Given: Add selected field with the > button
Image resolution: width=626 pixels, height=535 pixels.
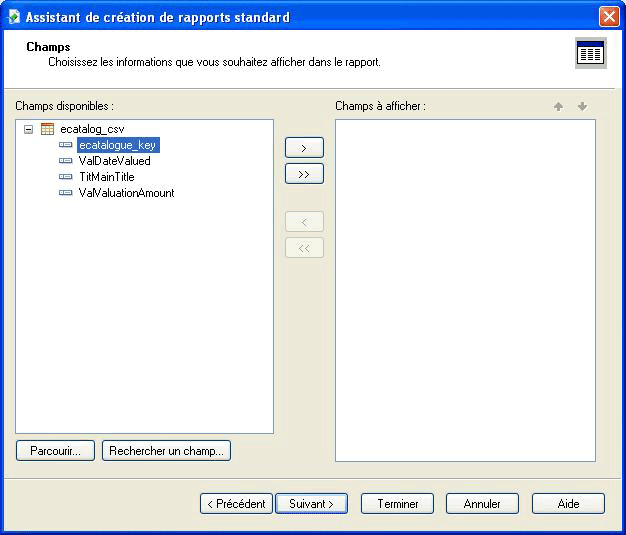Looking at the screenshot, I should [304, 148].
